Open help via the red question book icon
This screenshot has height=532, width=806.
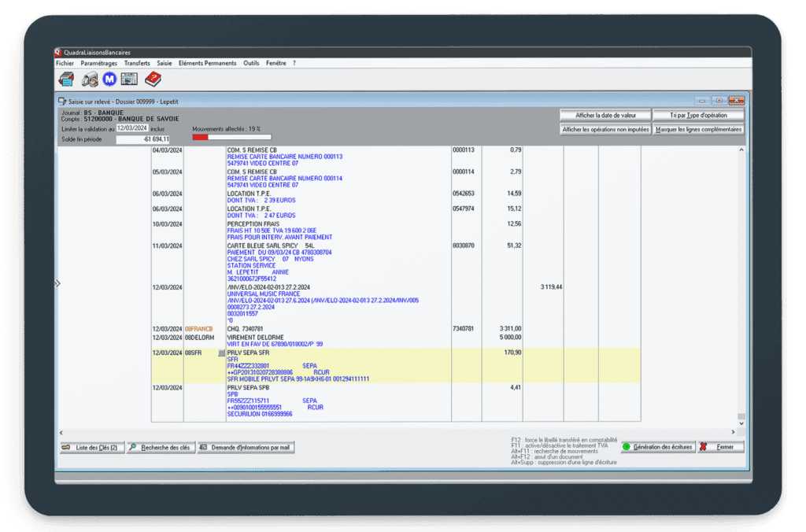click(x=153, y=79)
